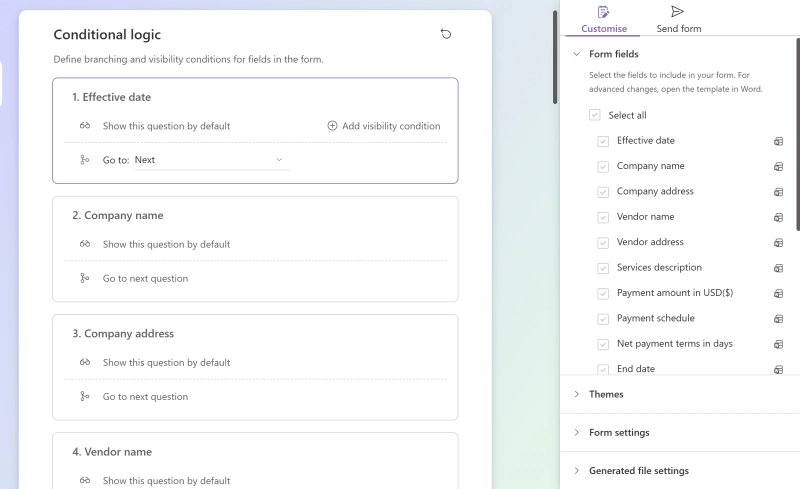Click 'Show this question by default' in Company address
800x489 pixels.
pos(166,362)
